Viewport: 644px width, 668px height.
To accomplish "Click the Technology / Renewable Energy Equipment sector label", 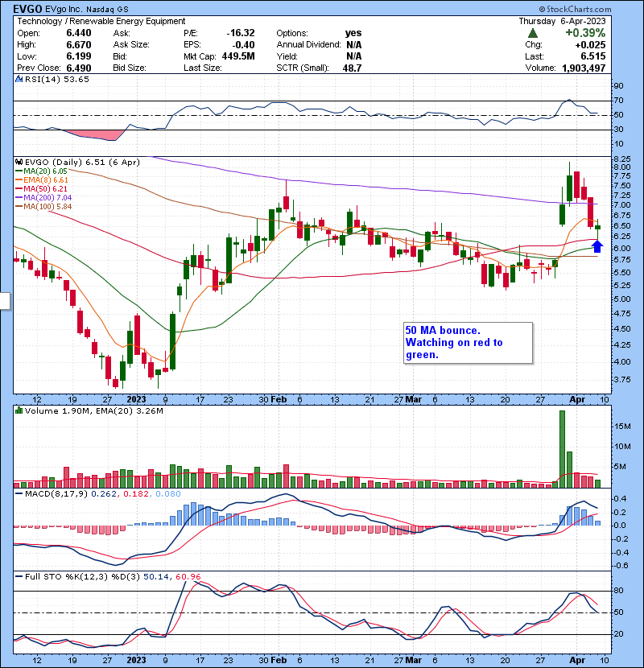I will 101,21.
